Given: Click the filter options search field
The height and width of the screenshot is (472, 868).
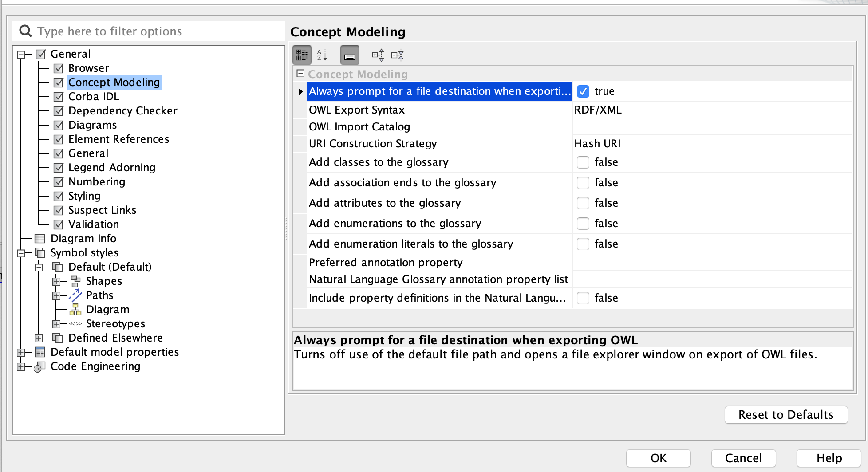Looking at the screenshot, I should coord(155,31).
